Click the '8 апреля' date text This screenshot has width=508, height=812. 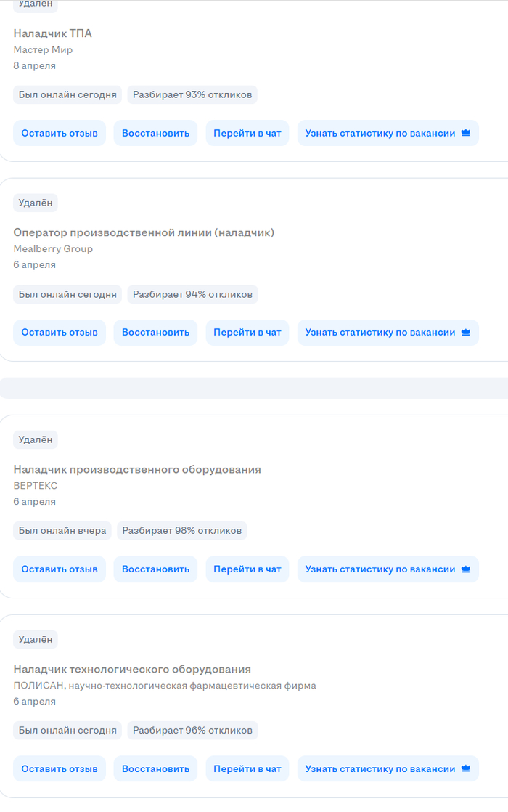pos(35,66)
